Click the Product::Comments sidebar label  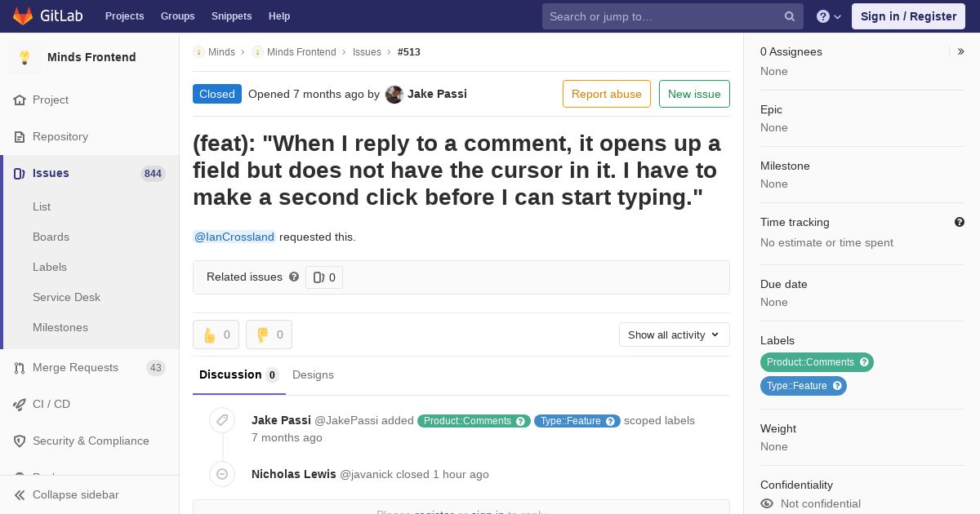click(x=810, y=362)
